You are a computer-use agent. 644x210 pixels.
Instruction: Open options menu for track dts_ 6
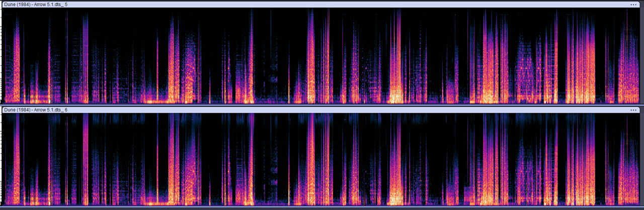click(633, 110)
